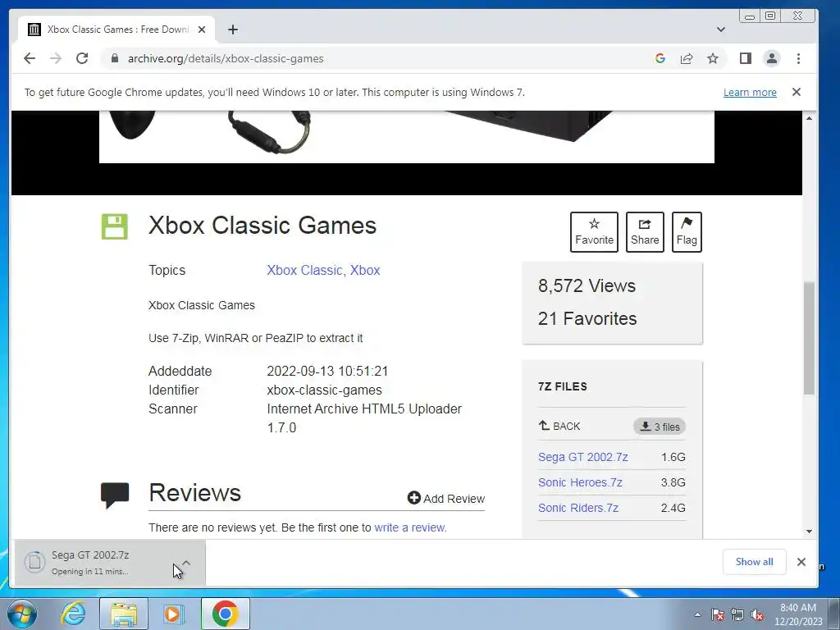The width and height of the screenshot is (840, 630).
Task: Launch Internet Explorer from taskbar
Action: [73, 614]
